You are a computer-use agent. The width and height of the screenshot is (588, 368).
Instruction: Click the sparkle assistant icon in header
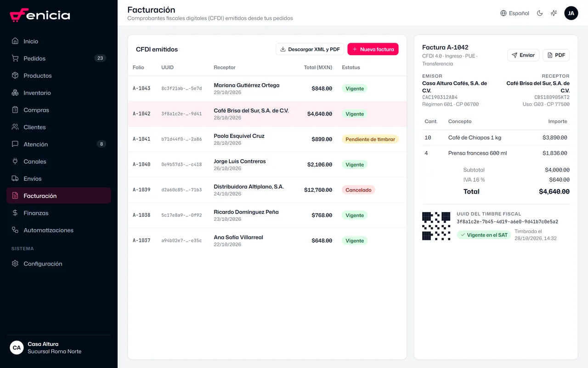tap(554, 13)
